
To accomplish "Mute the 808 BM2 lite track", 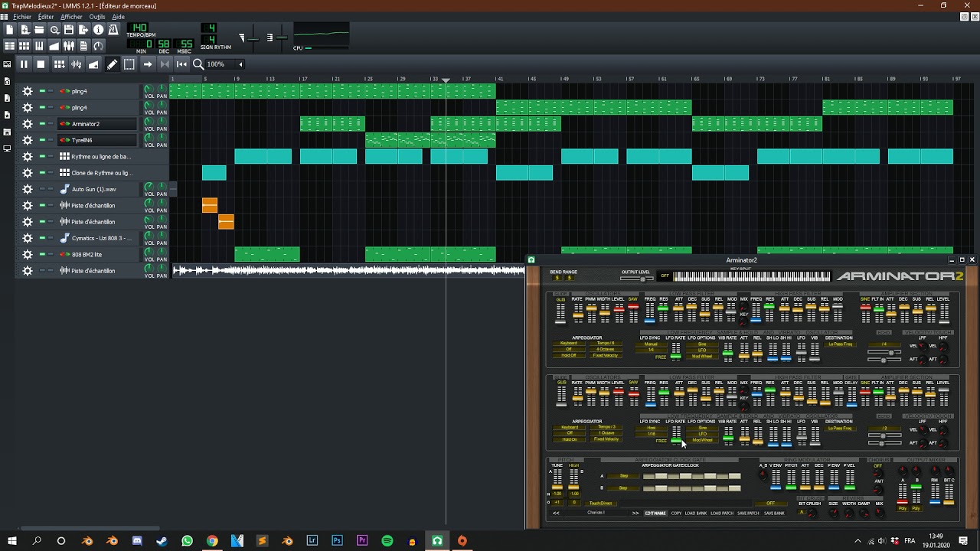I will tap(42, 254).
